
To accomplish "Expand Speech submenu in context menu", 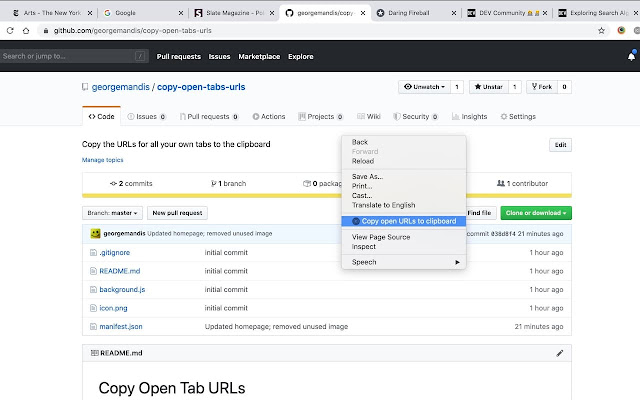I will tap(404, 262).
